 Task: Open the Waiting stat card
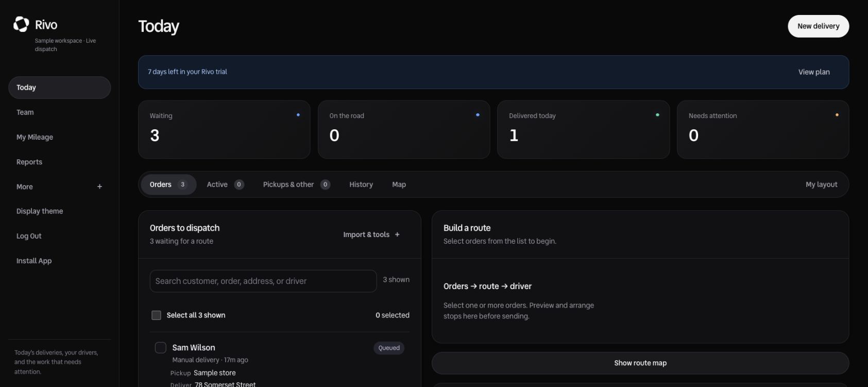point(224,129)
